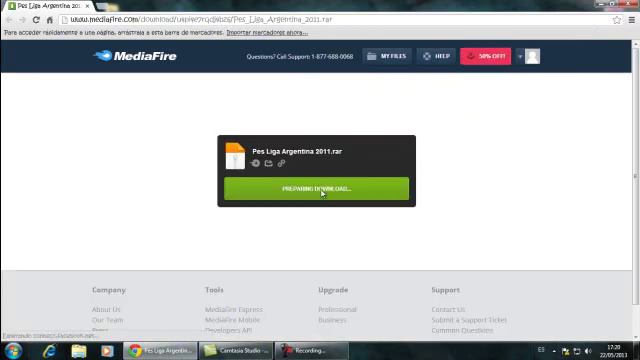The image size is (640, 360).
Task: Switch to Chrome Pes Liga Argentina taskbar item
Action: pyautogui.click(x=160, y=351)
